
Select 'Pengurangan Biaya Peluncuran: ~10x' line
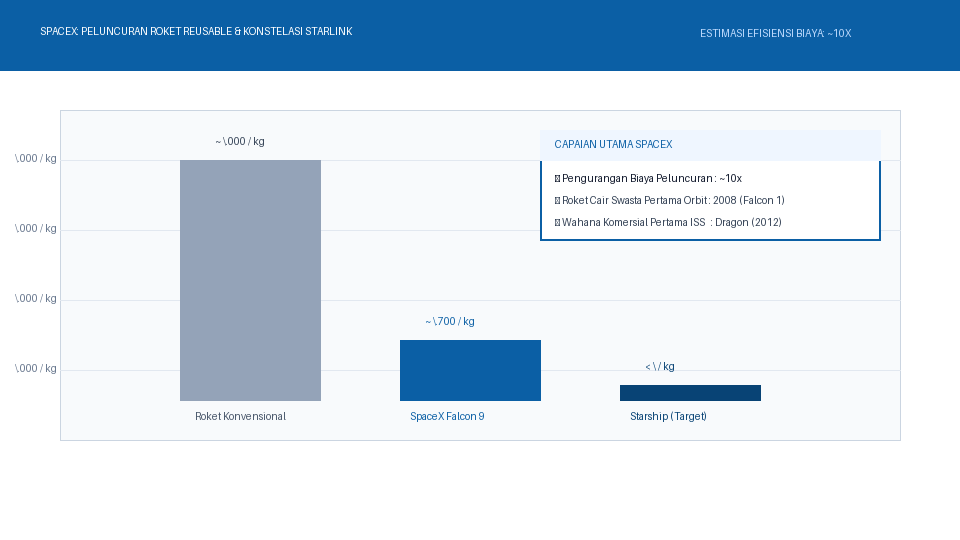pos(648,179)
